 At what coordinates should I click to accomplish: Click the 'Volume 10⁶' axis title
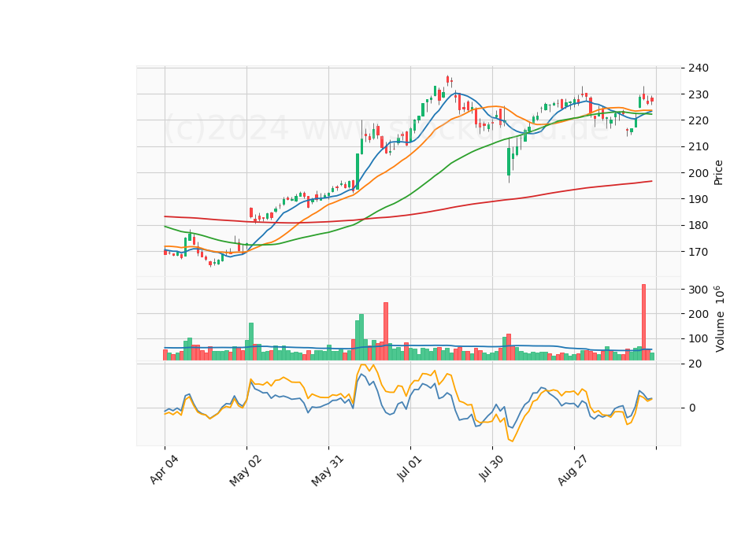[719, 319]
